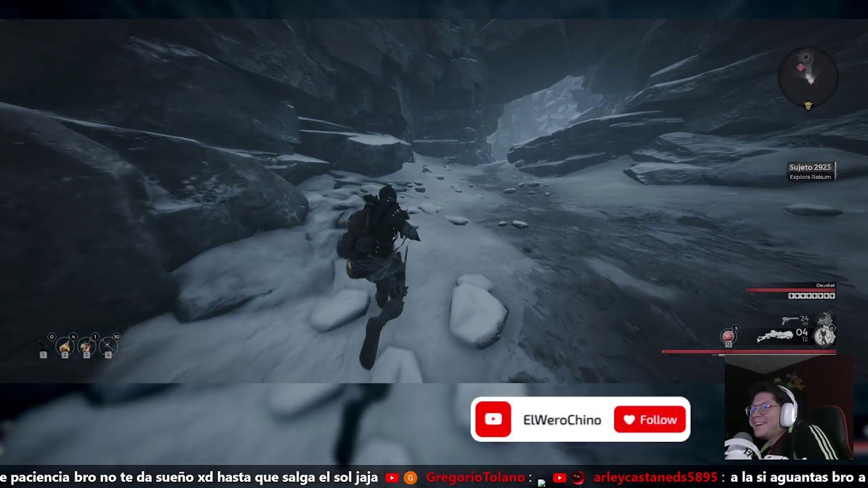Click arleycastaneds5895 username in chat ticker
The image size is (868, 488).
click(x=655, y=478)
